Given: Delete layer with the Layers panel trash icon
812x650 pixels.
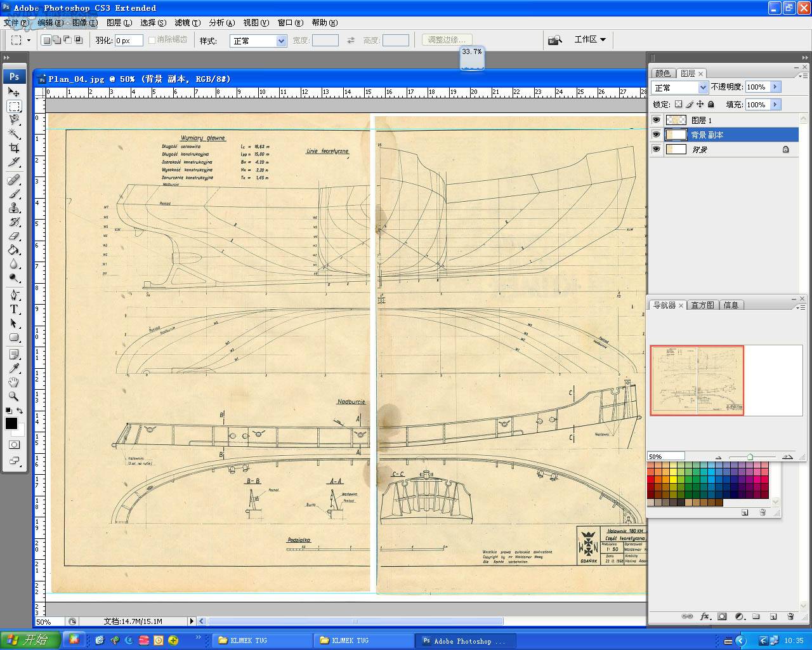Looking at the screenshot, I should point(790,616).
